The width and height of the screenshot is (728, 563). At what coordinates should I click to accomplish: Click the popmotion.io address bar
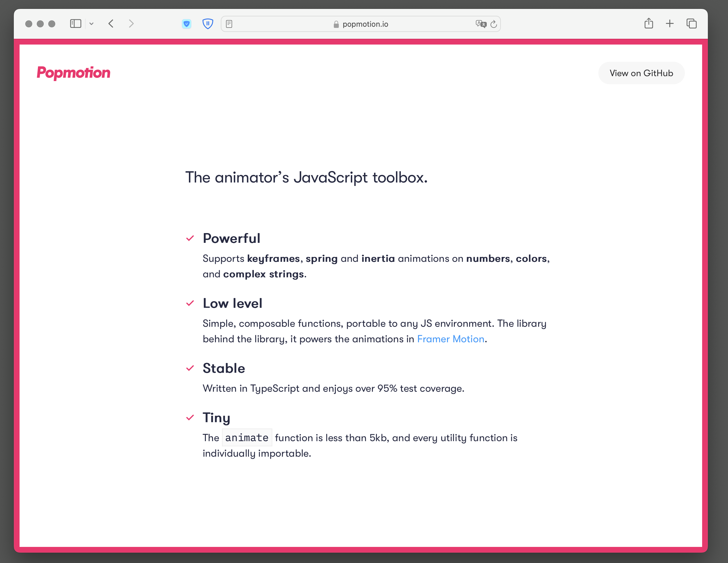click(x=365, y=24)
